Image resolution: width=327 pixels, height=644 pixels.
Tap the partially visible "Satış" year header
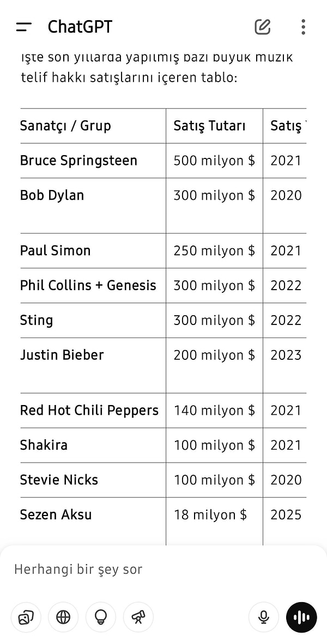tap(286, 126)
